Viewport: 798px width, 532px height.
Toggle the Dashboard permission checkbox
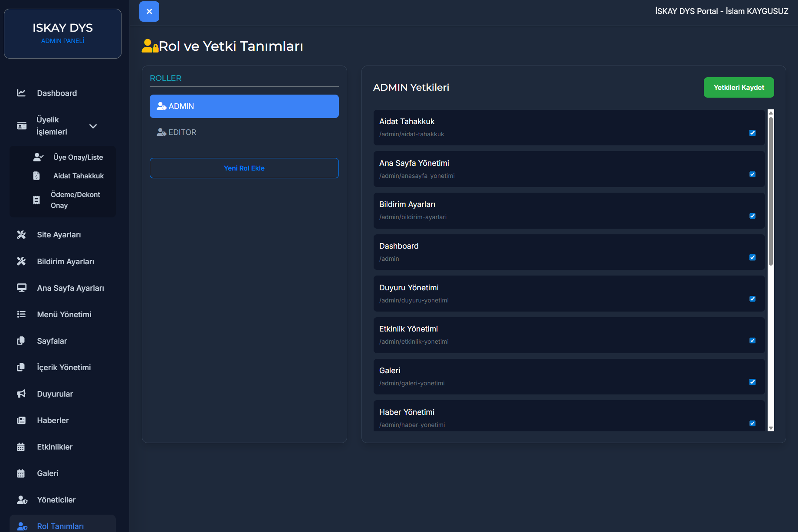tap(752, 257)
